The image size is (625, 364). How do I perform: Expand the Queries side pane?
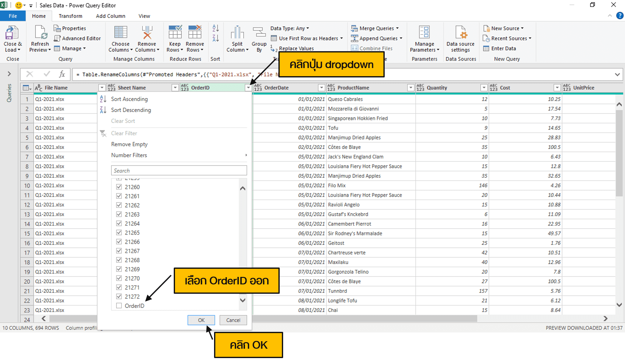coord(9,74)
